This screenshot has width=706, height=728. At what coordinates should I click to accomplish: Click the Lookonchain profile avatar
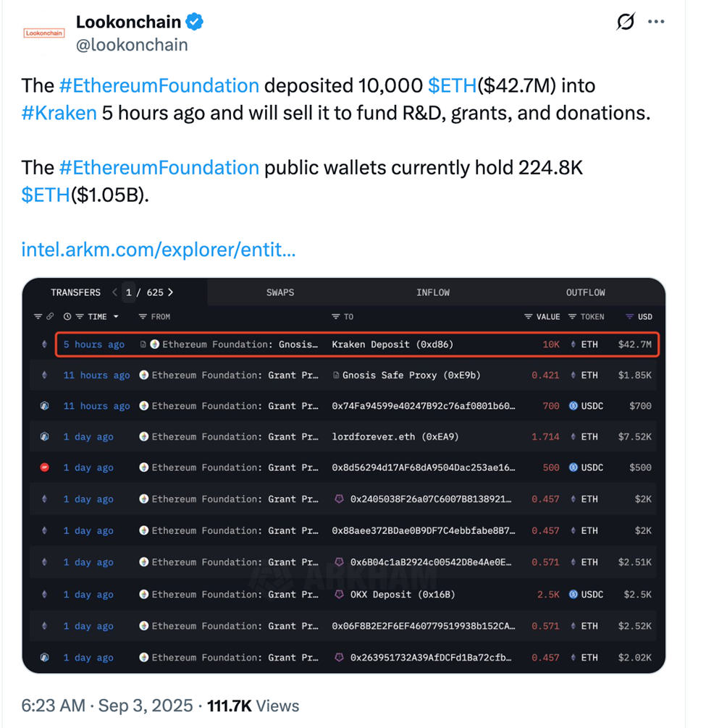(44, 33)
